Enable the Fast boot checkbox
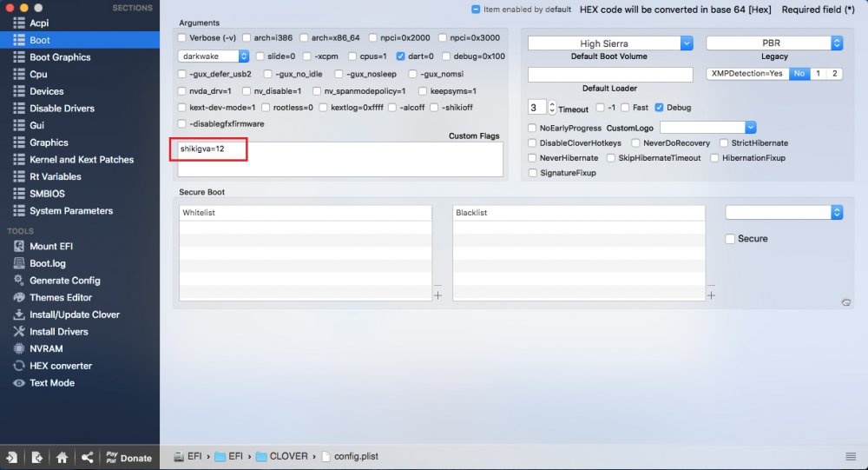 click(625, 108)
